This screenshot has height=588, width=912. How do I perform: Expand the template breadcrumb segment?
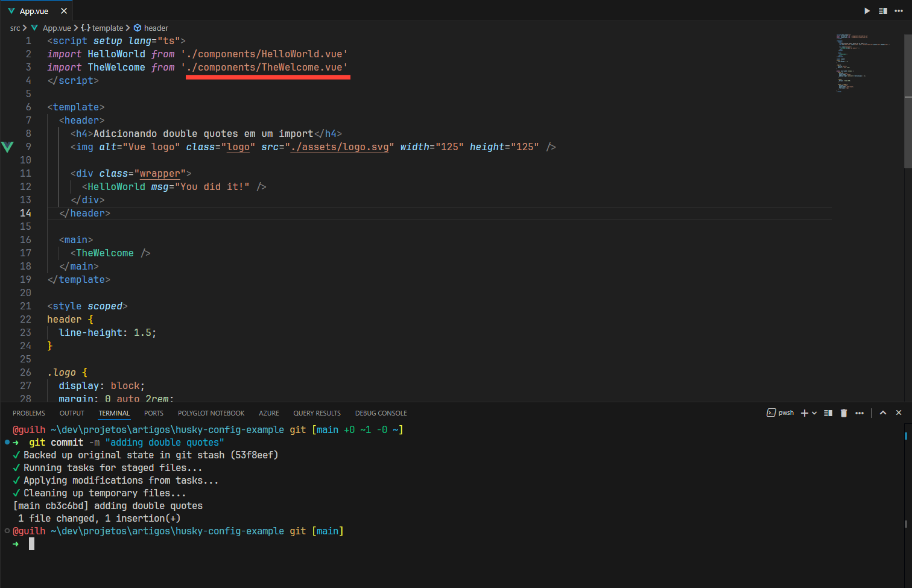tap(107, 28)
